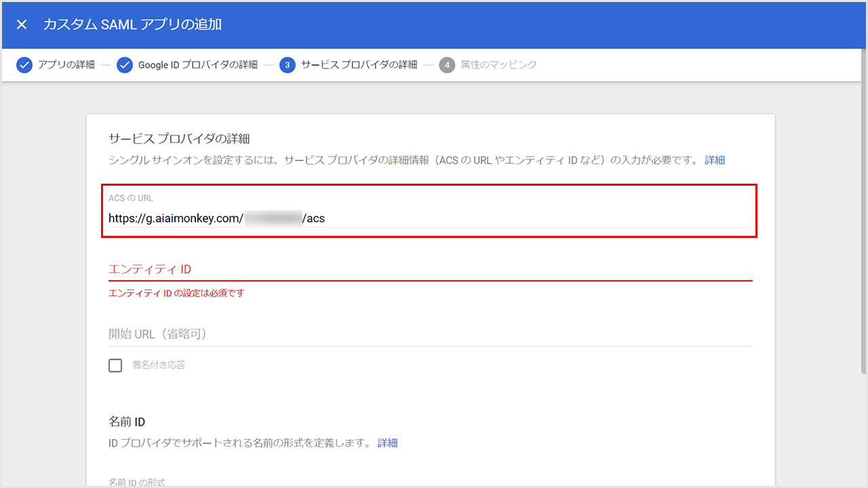Focus the ACS の URL input field

pyautogui.click(x=429, y=218)
